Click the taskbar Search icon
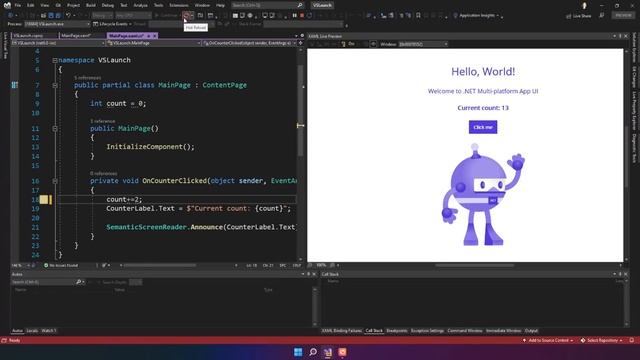 tap(313, 352)
